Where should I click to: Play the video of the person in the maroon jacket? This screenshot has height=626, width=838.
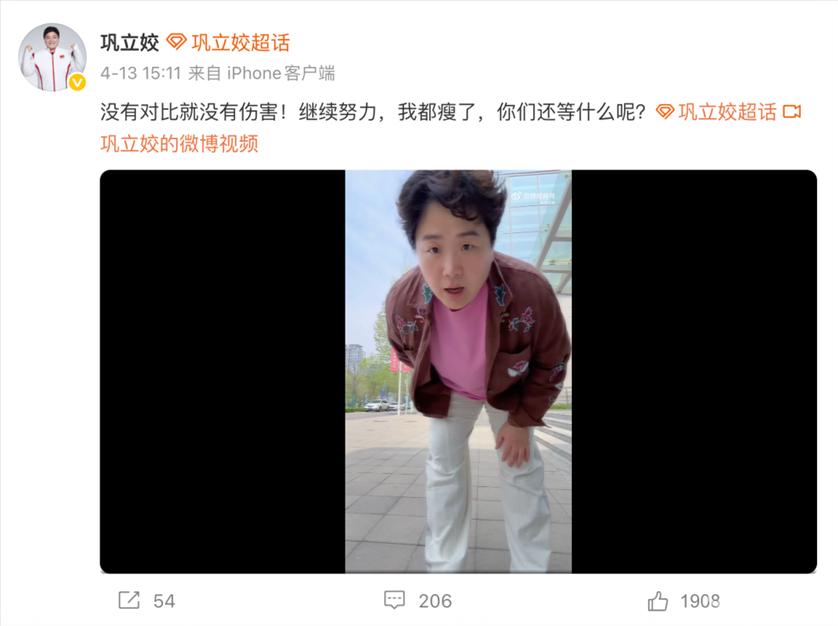tap(458, 372)
